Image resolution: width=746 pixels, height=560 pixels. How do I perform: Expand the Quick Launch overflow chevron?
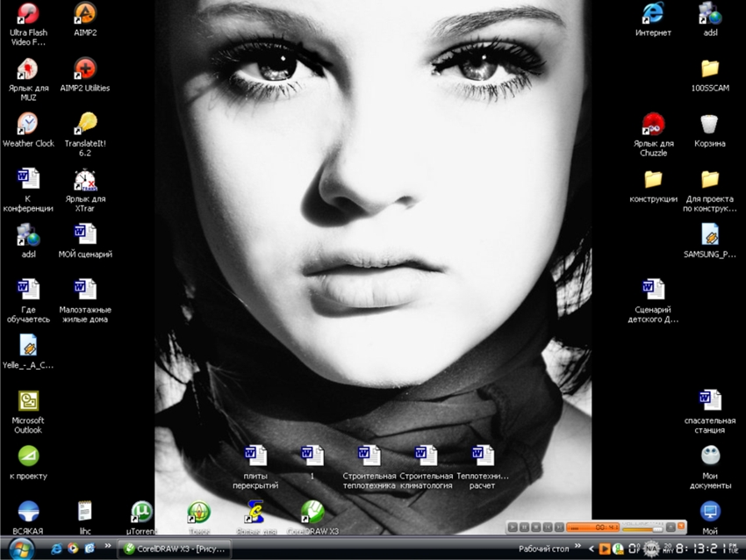coord(108,545)
